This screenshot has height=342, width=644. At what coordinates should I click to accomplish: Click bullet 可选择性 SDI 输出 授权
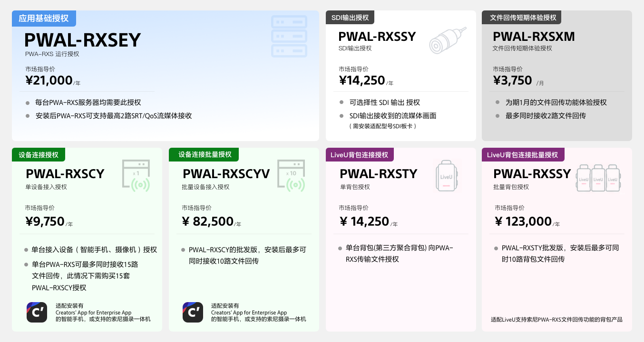(385, 103)
